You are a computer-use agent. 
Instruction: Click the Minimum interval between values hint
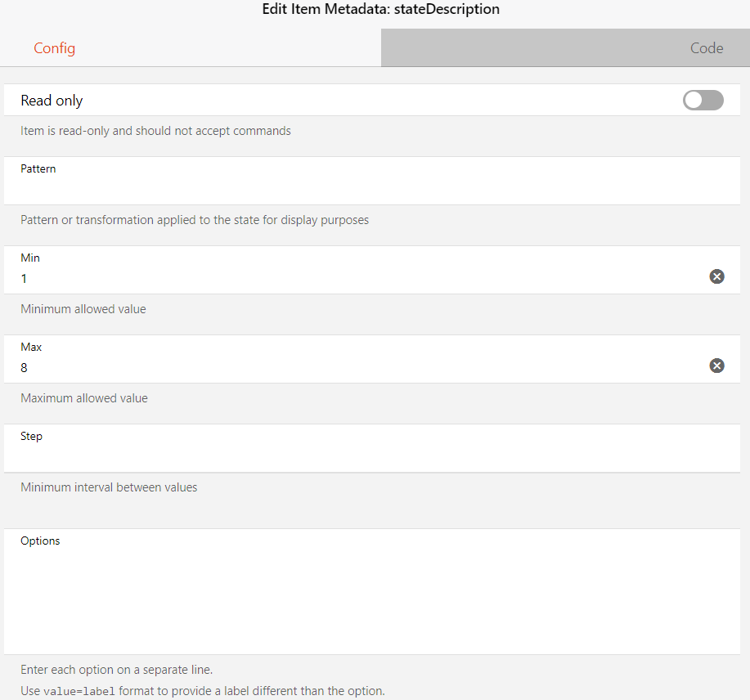[x=109, y=487]
